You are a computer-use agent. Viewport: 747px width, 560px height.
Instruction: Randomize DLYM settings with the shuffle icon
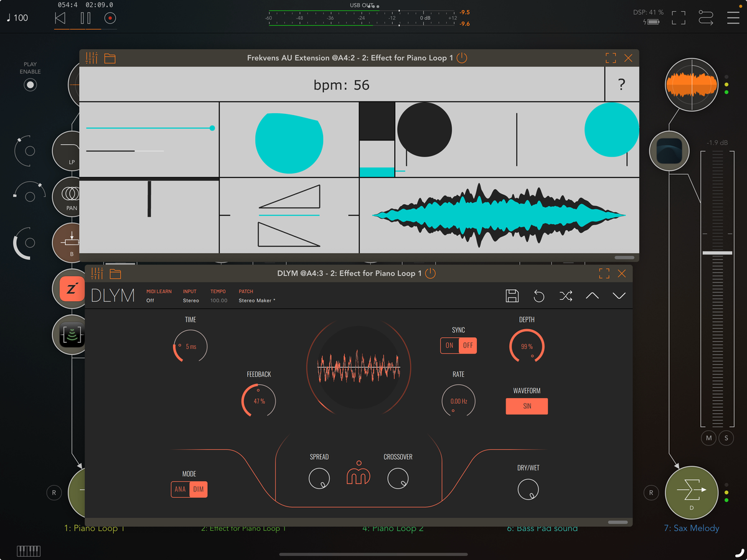coord(565,296)
